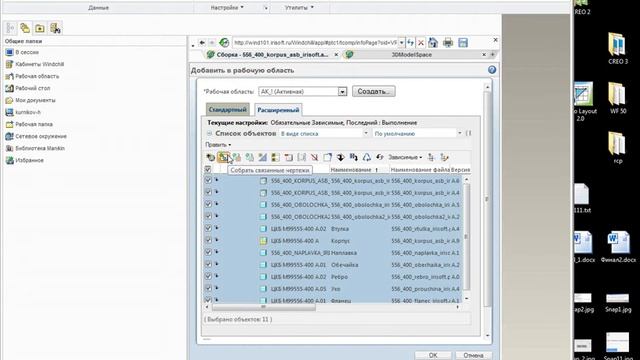Viewport: 640px width, 360px height.
Task: Uncheck the Втулка row checkbox
Action: [208, 228]
